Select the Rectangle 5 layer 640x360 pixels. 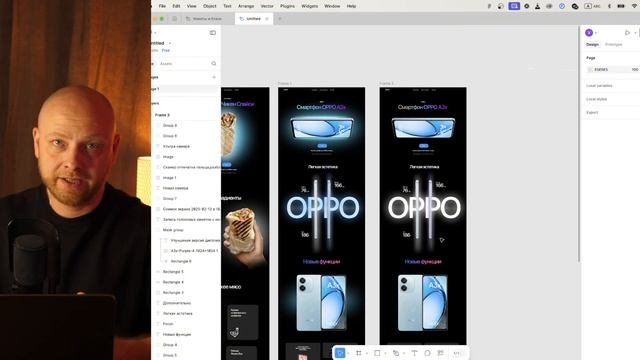pos(173,272)
